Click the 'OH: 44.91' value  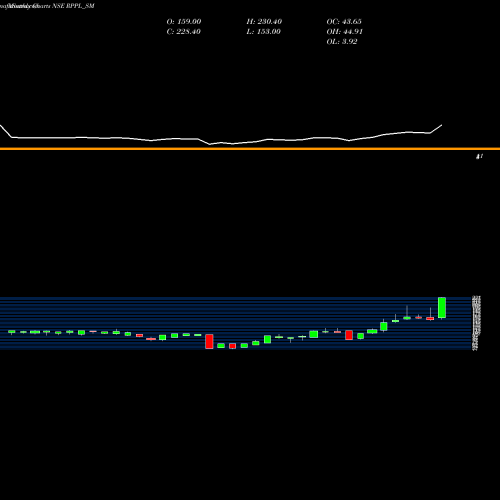(x=344, y=32)
